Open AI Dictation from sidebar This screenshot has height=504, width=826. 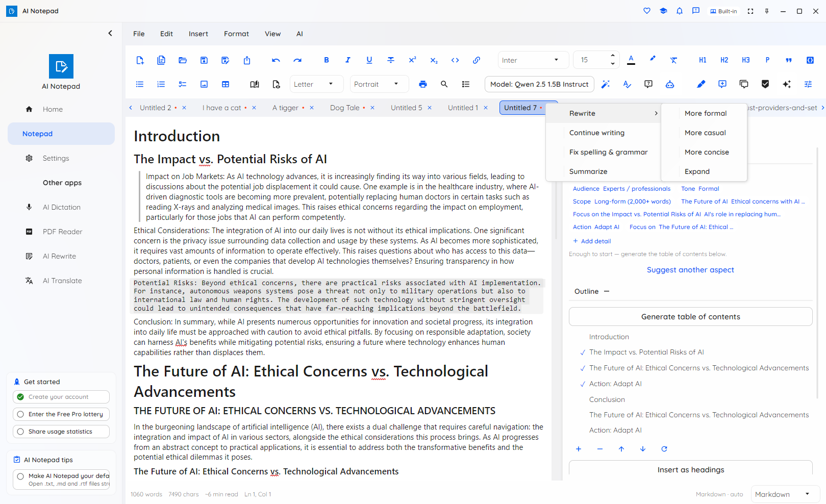click(x=61, y=207)
